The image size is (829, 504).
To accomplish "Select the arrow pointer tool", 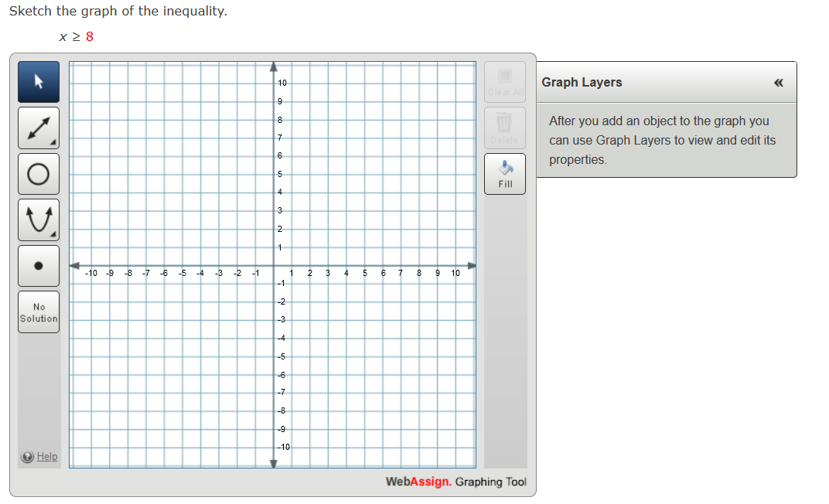I will (x=38, y=81).
